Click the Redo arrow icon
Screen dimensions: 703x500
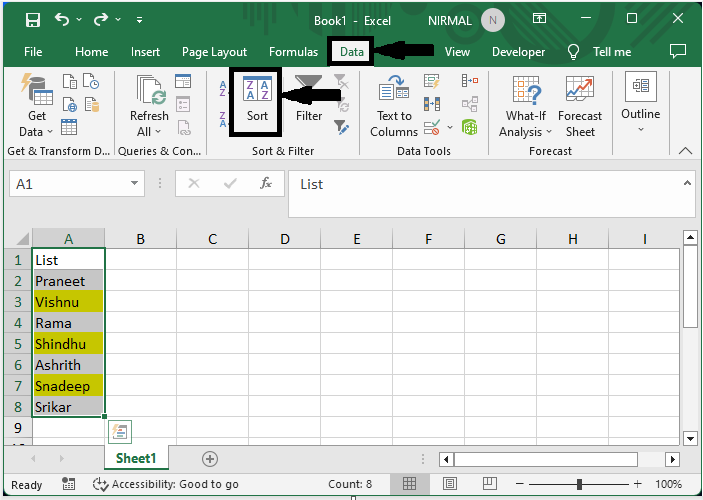(101, 19)
